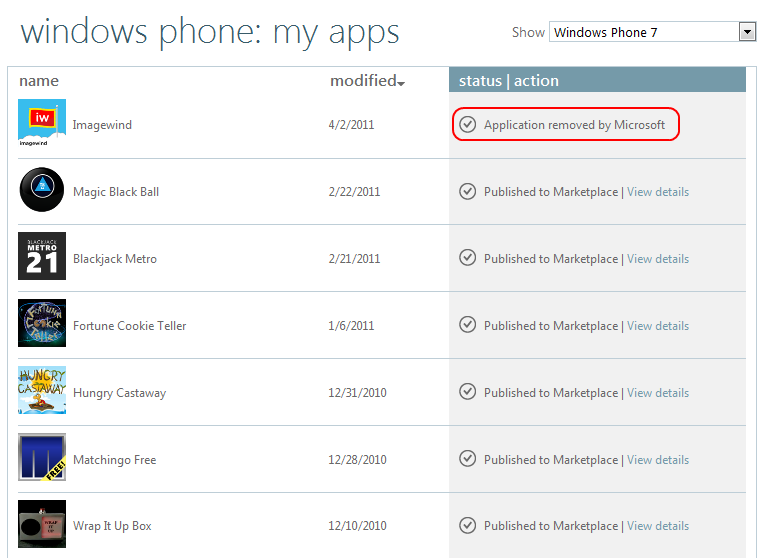
Task: Open the Windows Phone 7 show dropdown
Action: click(x=652, y=32)
